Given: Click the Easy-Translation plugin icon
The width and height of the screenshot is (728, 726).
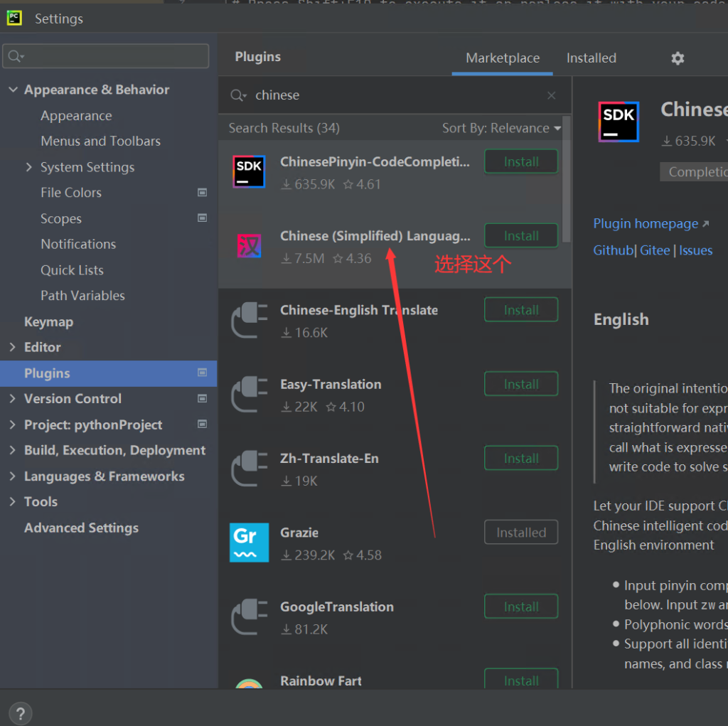Looking at the screenshot, I should click(x=250, y=395).
